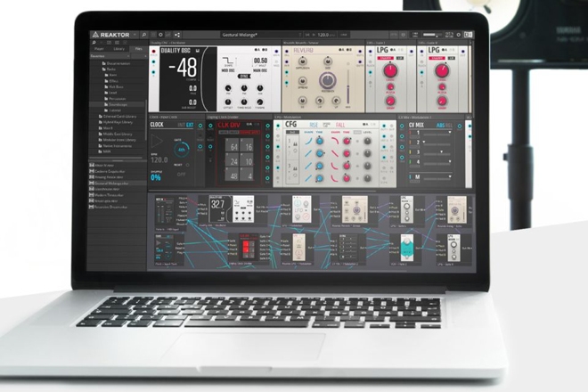Click the SYNC button on Duality OSC

point(244,76)
